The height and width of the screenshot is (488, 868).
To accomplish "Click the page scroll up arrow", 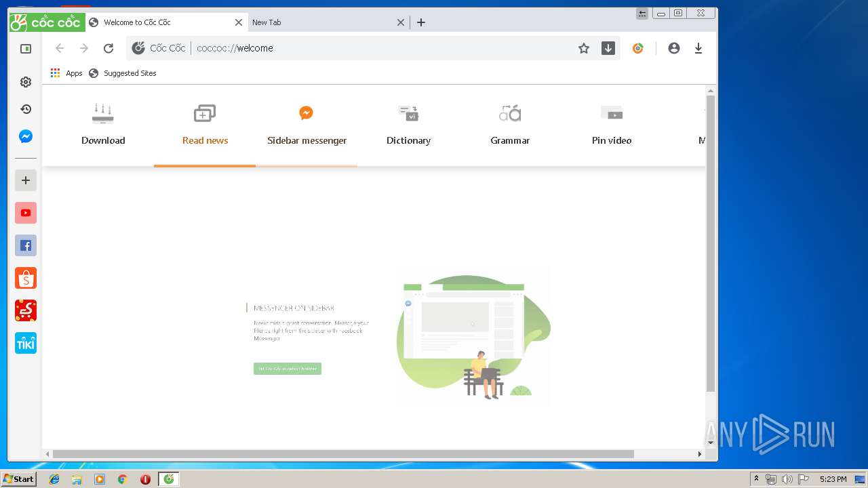I will click(x=711, y=90).
